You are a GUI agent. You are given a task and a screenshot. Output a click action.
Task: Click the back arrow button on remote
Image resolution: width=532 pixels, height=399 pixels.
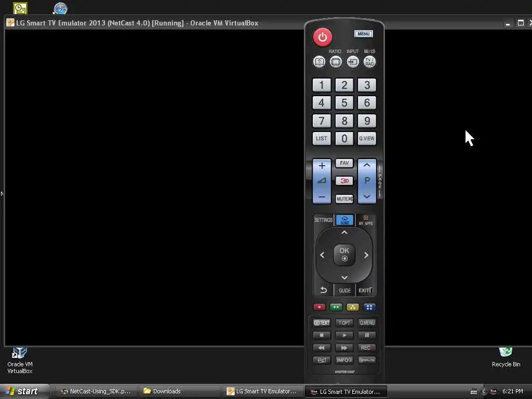pyautogui.click(x=323, y=290)
